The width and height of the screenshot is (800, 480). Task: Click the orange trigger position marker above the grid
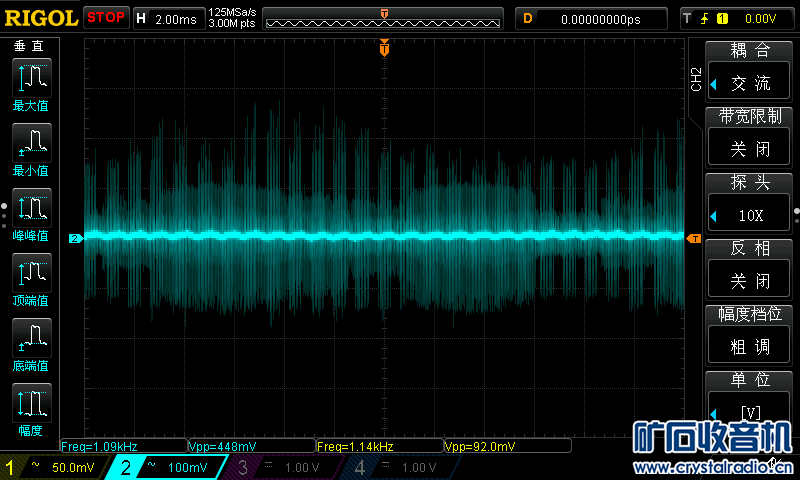[384, 48]
